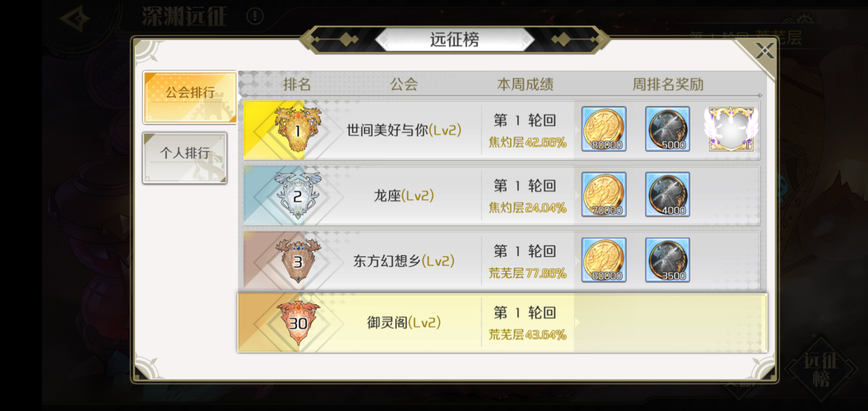
Task: Click the rank 30 orange badge emblem
Action: point(298,323)
